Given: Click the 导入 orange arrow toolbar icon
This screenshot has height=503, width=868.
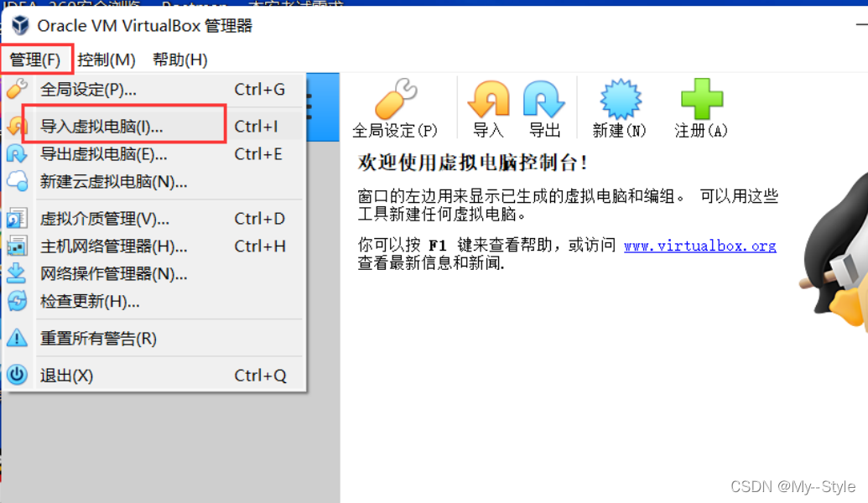Looking at the screenshot, I should pos(489,100).
